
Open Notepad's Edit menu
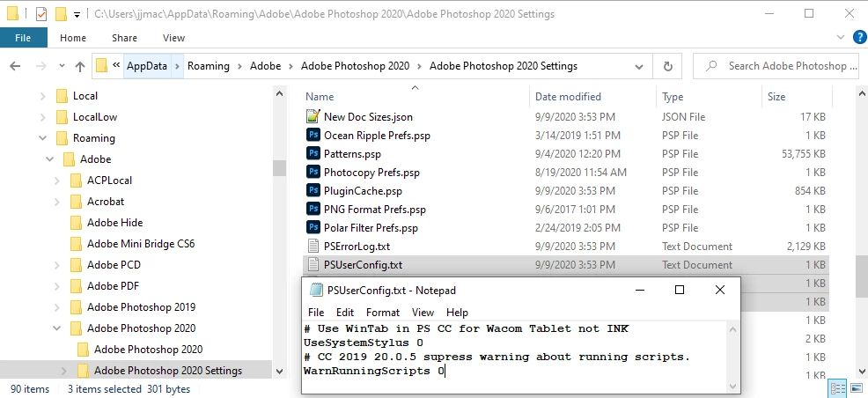point(345,313)
